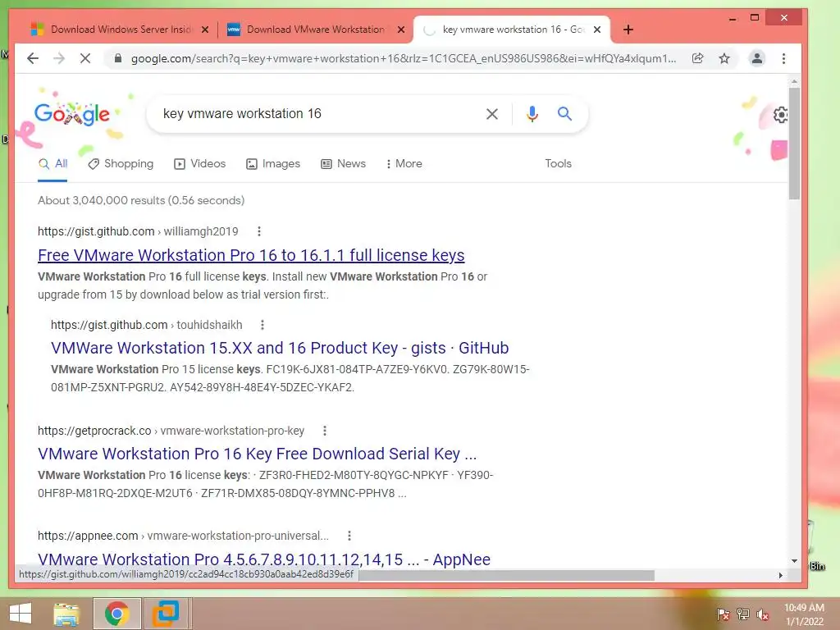Submit search with the magnifier icon
Viewport: 840px width, 630px height.
(x=564, y=113)
